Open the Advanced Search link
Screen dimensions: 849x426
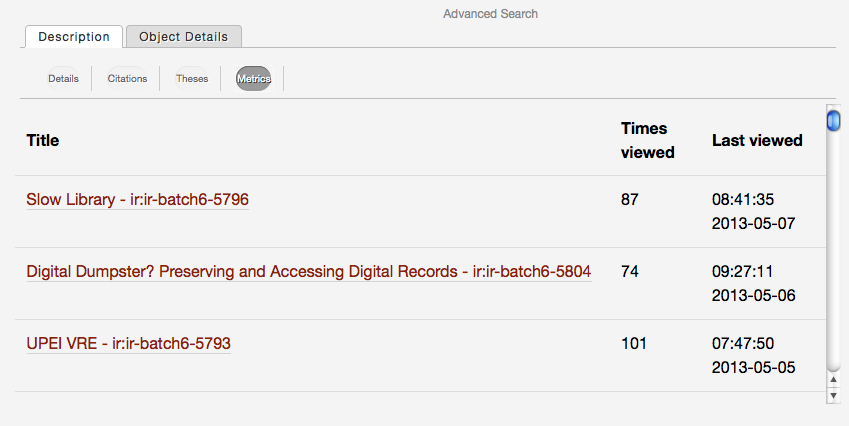(490, 14)
